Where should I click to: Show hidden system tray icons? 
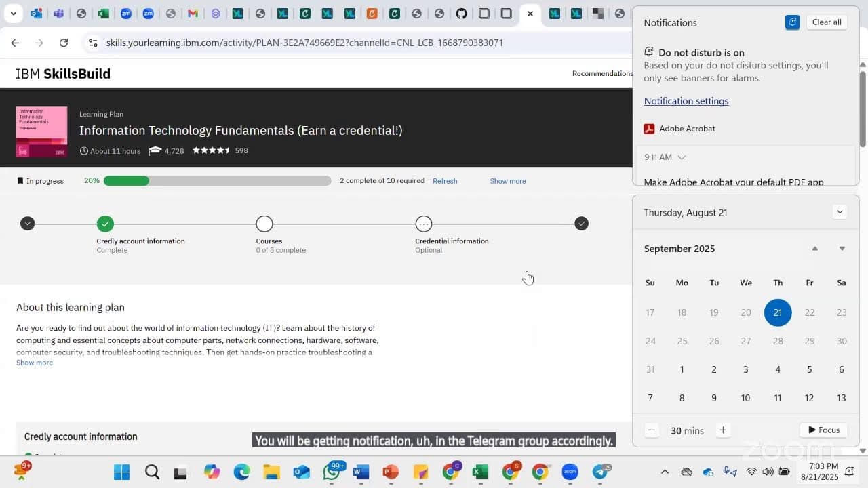click(x=665, y=472)
